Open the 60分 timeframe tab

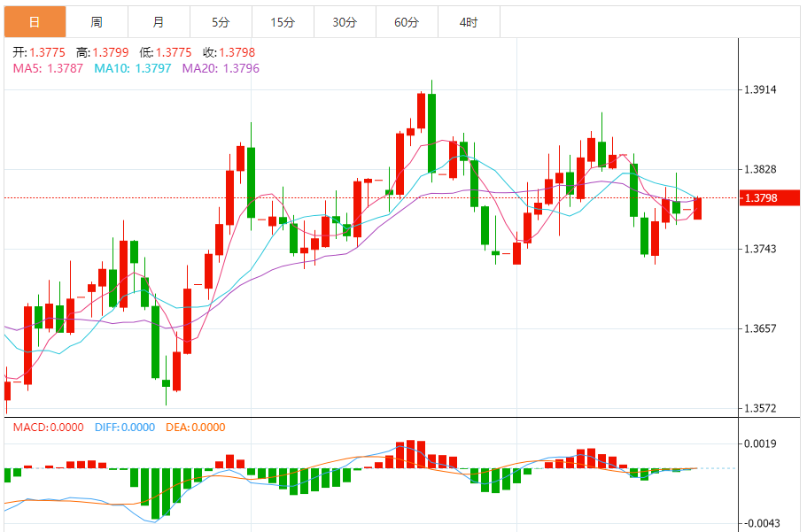tap(407, 22)
